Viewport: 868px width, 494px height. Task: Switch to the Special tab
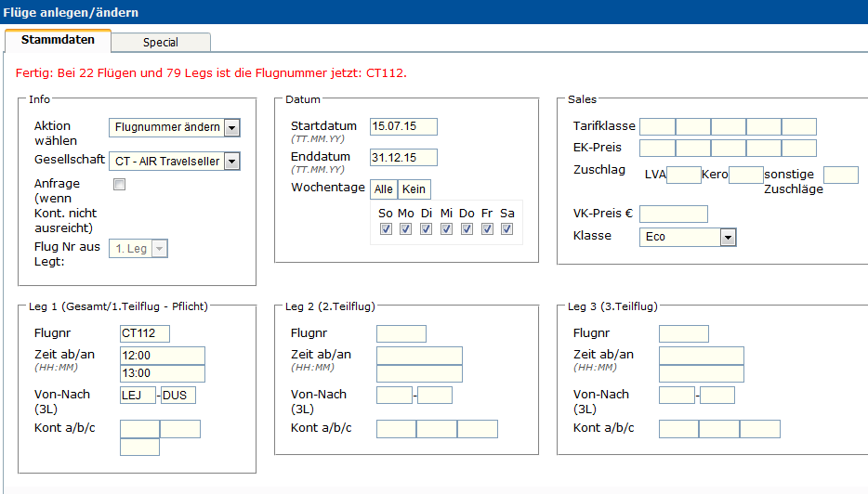tap(161, 42)
